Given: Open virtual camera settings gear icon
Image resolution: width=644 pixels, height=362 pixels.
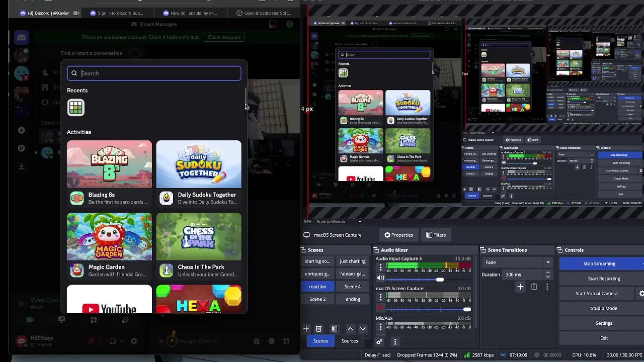Looking at the screenshot, I should click(x=641, y=294).
